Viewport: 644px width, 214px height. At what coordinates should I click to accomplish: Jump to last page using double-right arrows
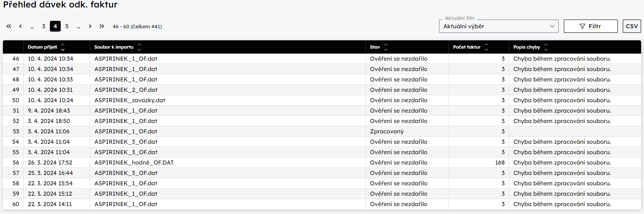point(102,26)
